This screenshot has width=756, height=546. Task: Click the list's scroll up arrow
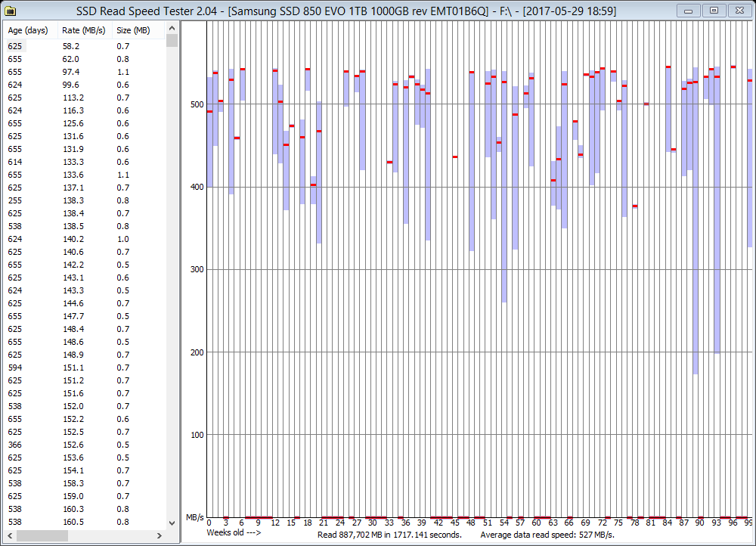tap(172, 29)
